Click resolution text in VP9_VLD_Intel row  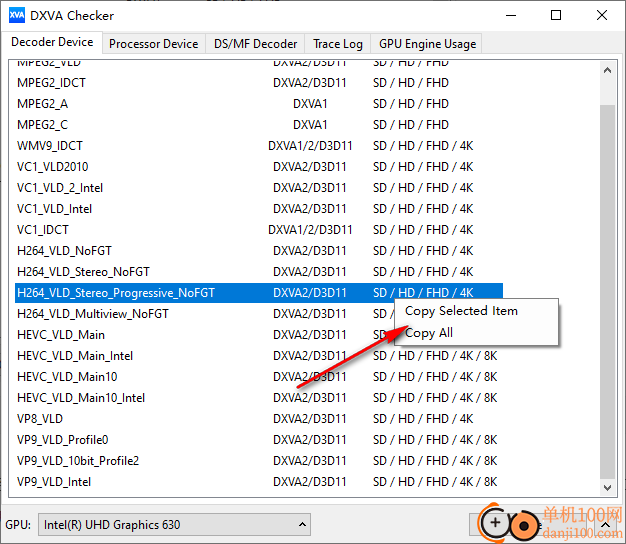click(435, 482)
